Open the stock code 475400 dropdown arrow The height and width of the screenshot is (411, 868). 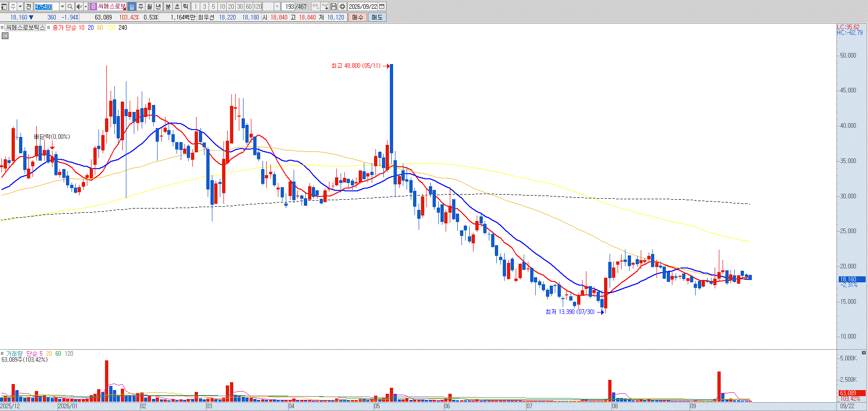pyautogui.click(x=62, y=7)
